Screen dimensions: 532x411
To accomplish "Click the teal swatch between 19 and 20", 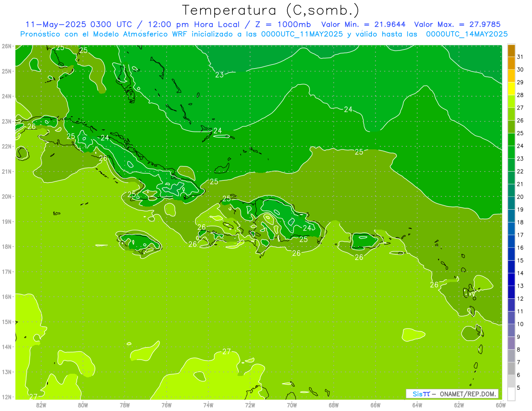I will pyautogui.click(x=511, y=203).
